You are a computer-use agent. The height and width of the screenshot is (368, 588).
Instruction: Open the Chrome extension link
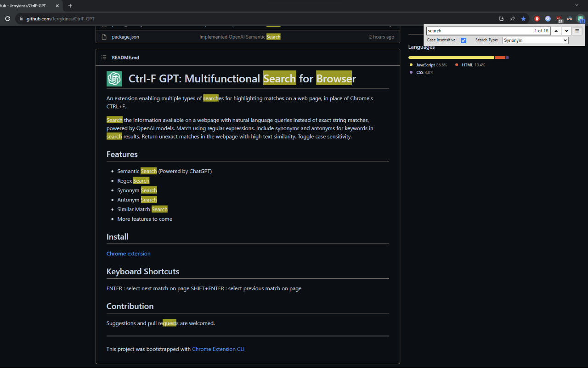pyautogui.click(x=128, y=253)
